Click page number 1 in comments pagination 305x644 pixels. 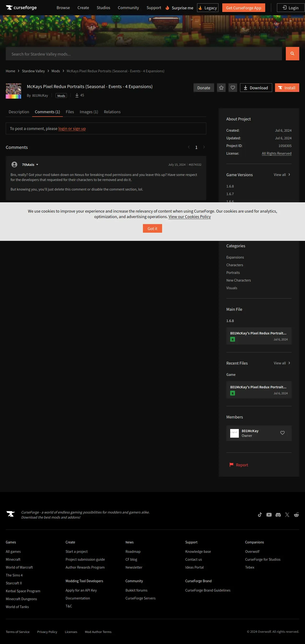pyautogui.click(x=196, y=147)
